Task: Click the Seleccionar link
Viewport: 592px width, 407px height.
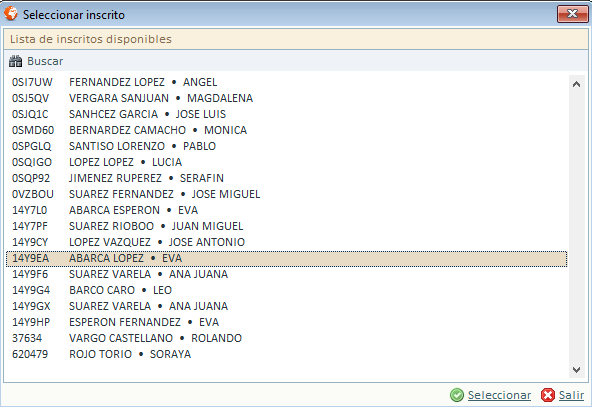Action: point(499,395)
